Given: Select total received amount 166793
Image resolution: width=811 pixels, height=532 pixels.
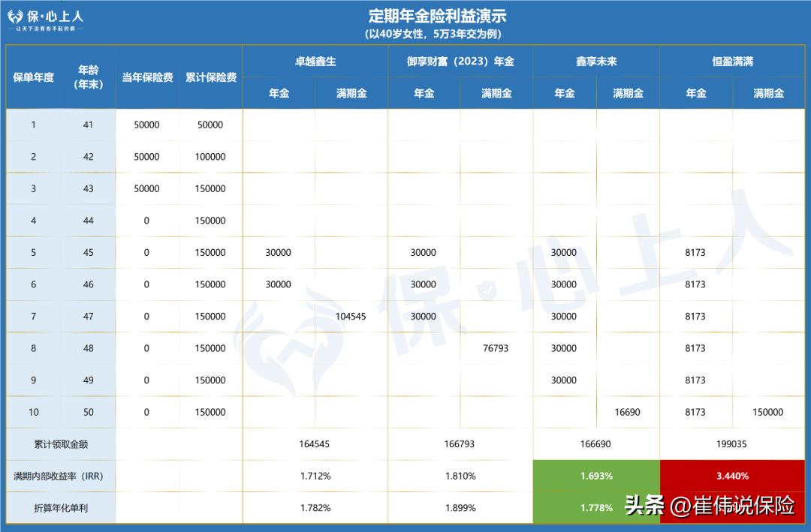Looking at the screenshot, I should [459, 445].
